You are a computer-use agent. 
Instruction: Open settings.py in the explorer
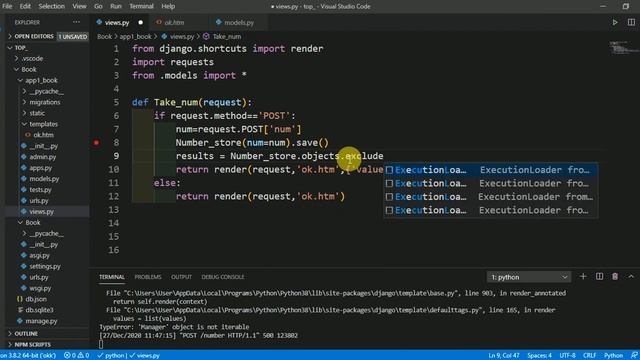pos(45,266)
